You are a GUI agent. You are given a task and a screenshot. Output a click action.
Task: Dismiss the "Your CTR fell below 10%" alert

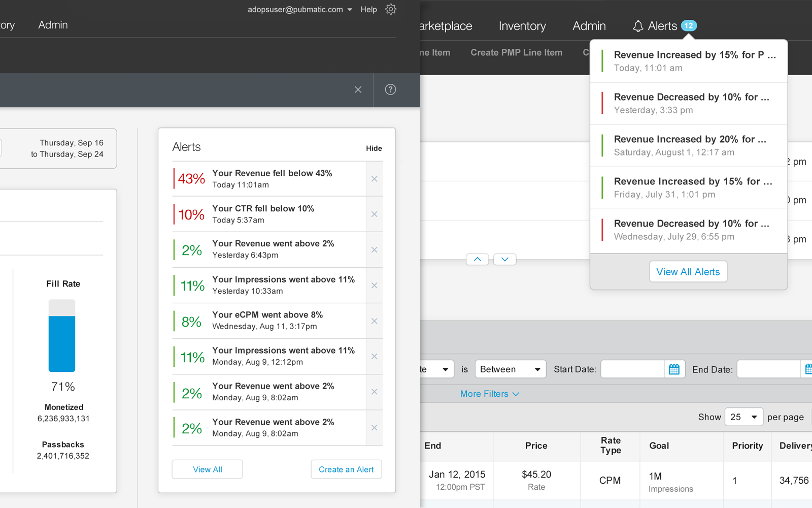pyautogui.click(x=374, y=214)
